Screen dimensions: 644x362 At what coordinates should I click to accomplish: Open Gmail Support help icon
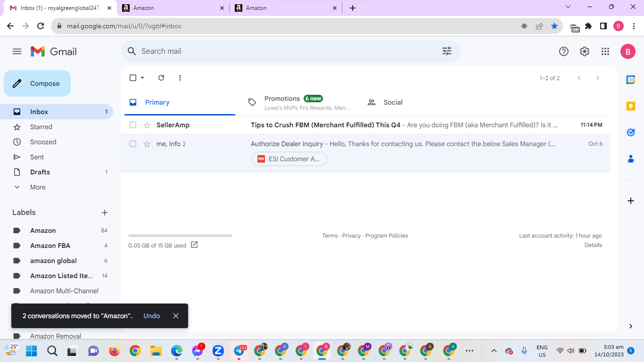click(564, 52)
